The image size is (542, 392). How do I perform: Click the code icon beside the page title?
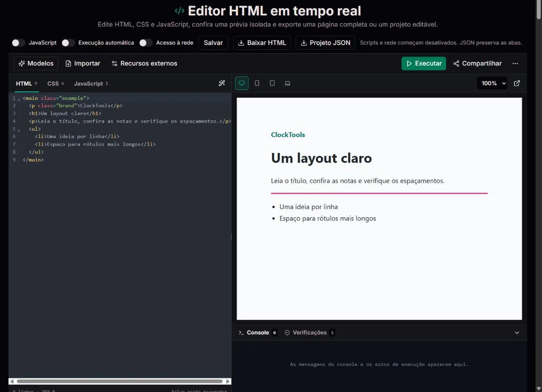pos(179,11)
